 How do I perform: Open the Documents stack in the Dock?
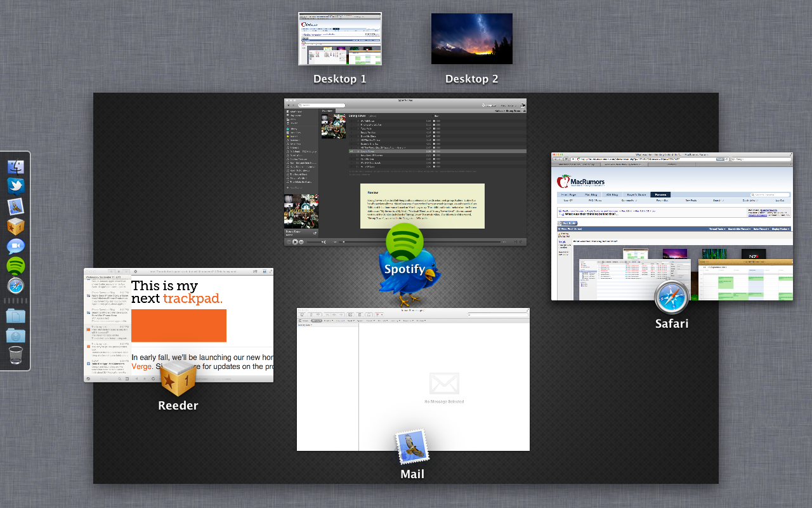point(16,316)
